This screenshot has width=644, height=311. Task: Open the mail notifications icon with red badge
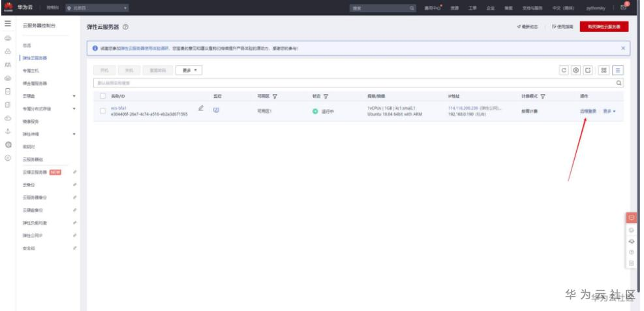coord(624,7)
